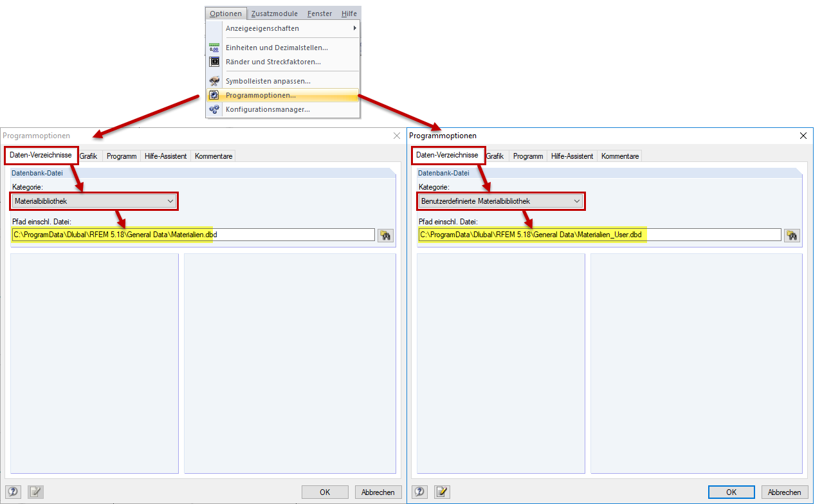Image resolution: width=822 pixels, height=504 pixels.
Task: Open Kommentare tab in left dialog
Action: tap(214, 156)
